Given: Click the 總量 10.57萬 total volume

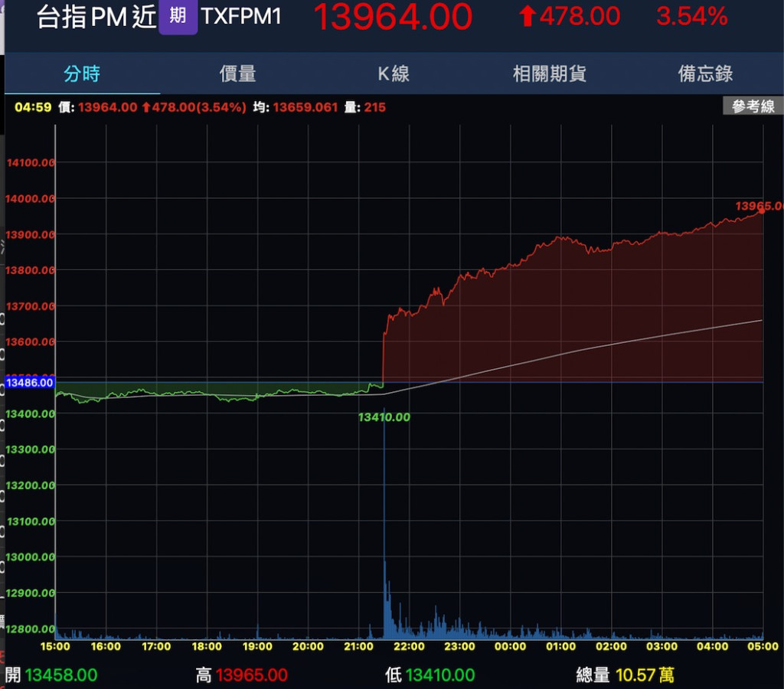Looking at the screenshot, I should [x=626, y=675].
